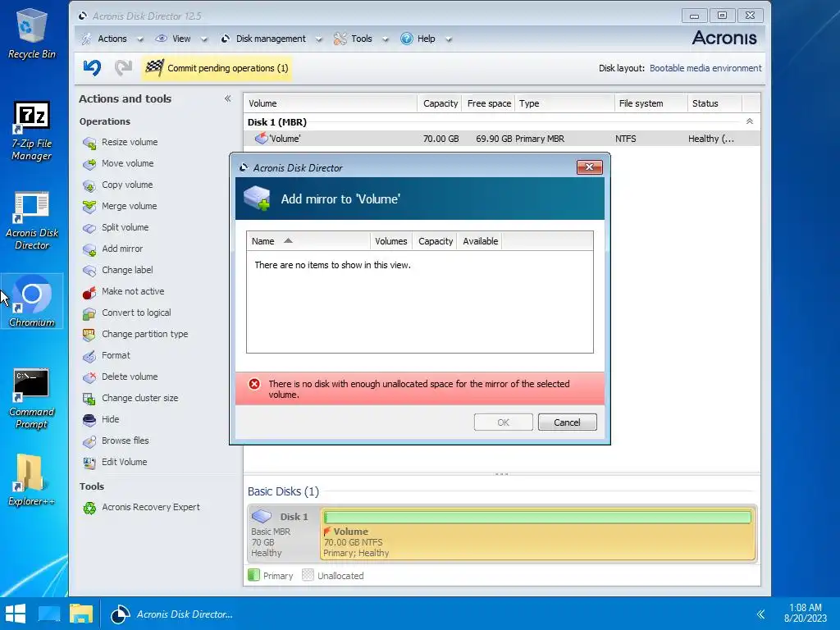The width and height of the screenshot is (840, 630).
Task: Open the Help menu
Action: tap(426, 39)
